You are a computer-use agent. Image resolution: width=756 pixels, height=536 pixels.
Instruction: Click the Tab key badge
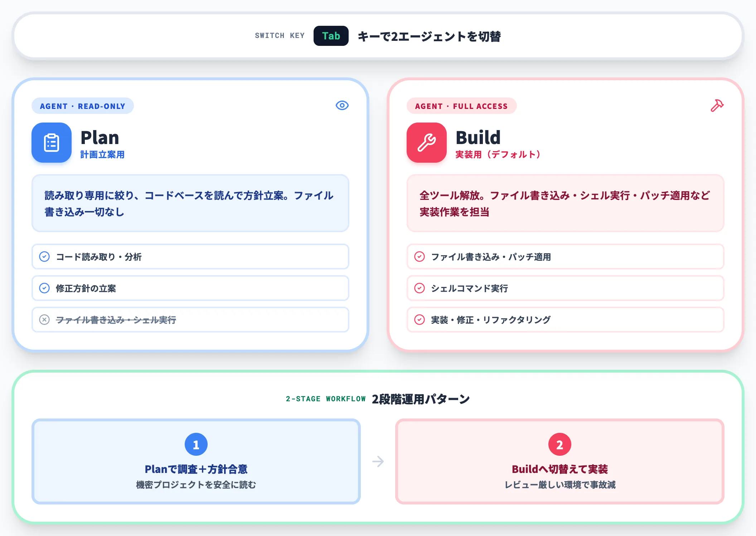point(331,36)
